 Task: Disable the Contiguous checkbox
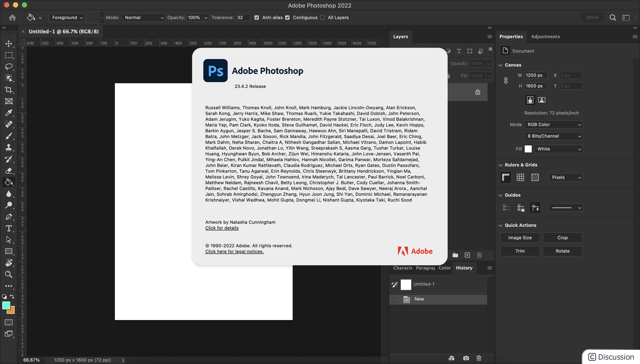coord(287,18)
